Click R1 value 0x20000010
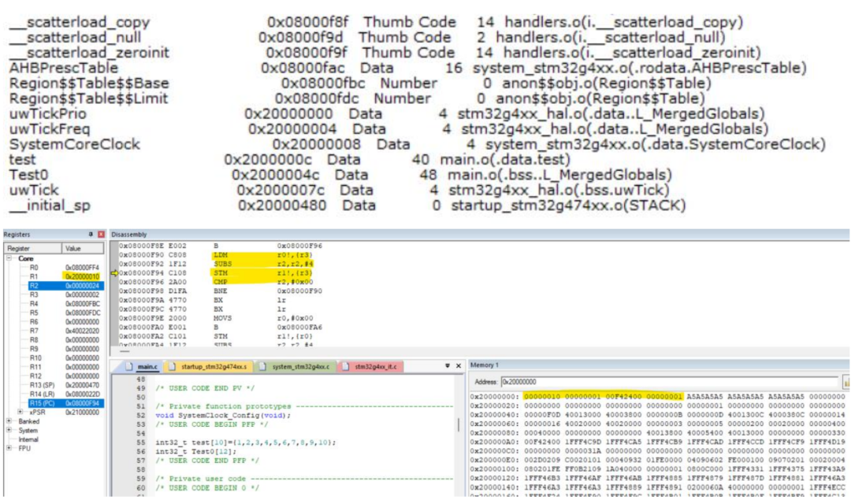The height and width of the screenshot is (504, 851). pyautogui.click(x=82, y=276)
